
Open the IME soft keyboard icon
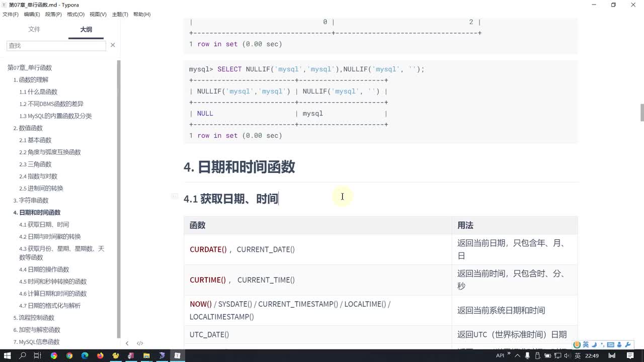[x=611, y=345]
